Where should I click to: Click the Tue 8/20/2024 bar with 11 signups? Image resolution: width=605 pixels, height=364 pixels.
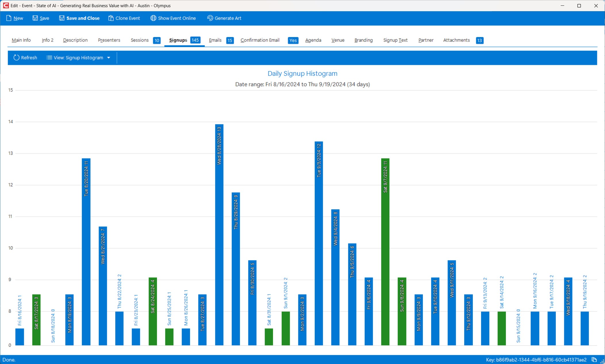(x=86, y=252)
